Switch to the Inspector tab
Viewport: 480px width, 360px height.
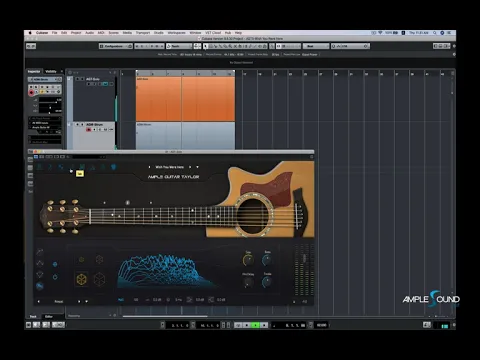(34, 71)
